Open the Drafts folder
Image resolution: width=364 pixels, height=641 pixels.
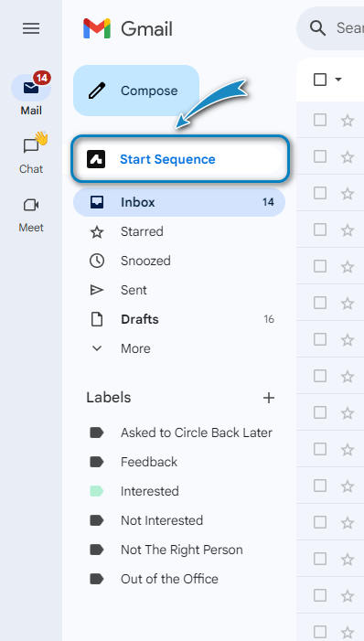pyautogui.click(x=178, y=319)
